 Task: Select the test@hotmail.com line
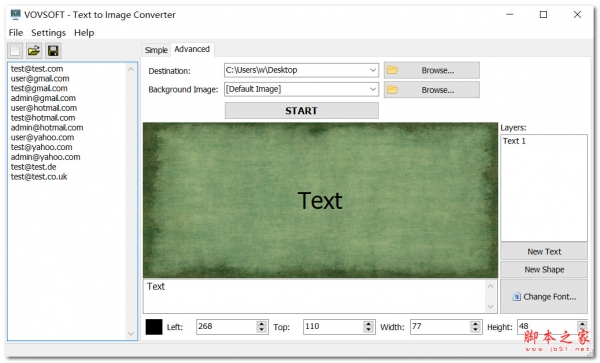(x=43, y=118)
